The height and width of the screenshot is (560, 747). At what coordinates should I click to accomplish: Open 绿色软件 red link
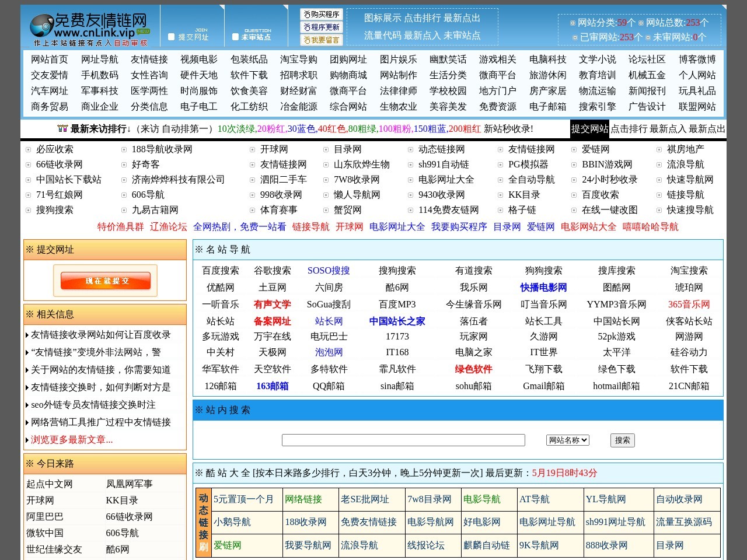[x=474, y=369]
